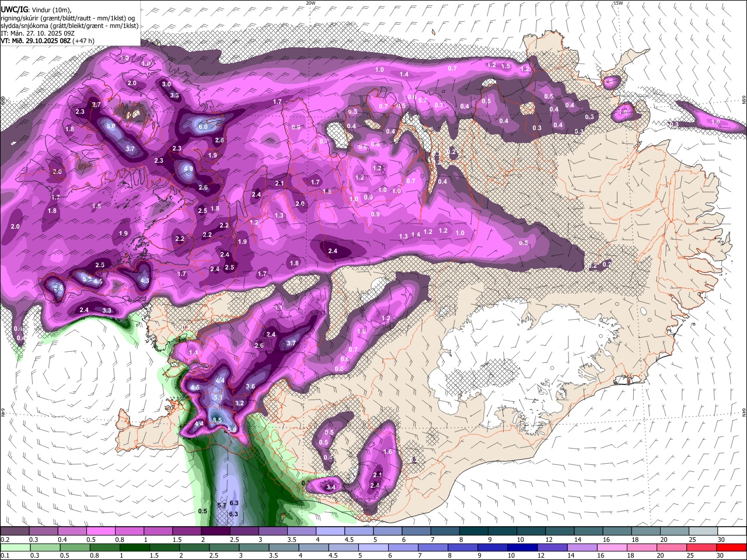Click the 3.6 precipitation value
Image resolution: width=747 pixels, height=560 pixels.
[x=251, y=387]
